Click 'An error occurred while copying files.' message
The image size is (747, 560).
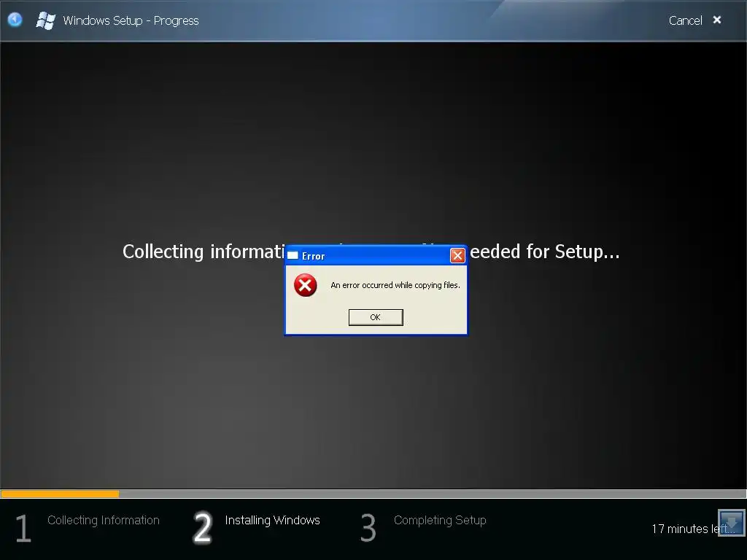click(x=395, y=285)
